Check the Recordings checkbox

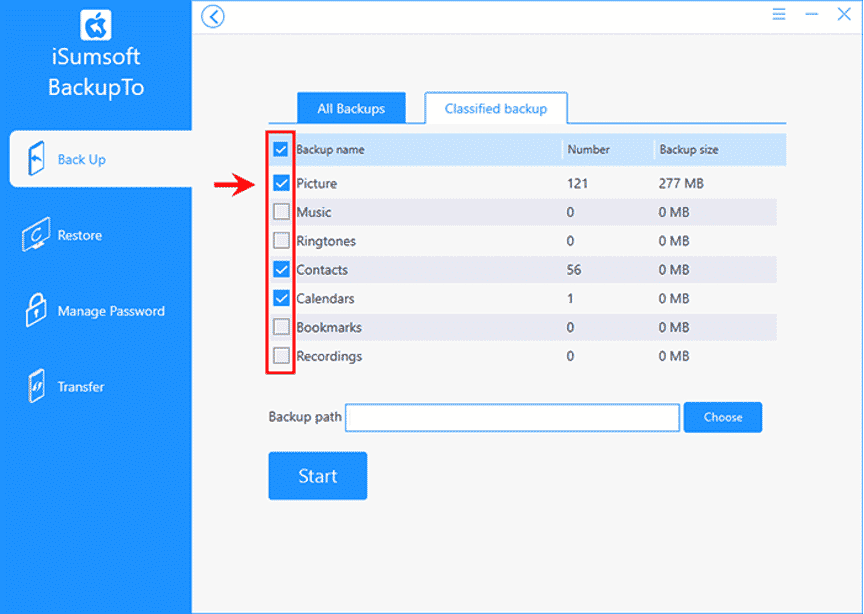(281, 356)
